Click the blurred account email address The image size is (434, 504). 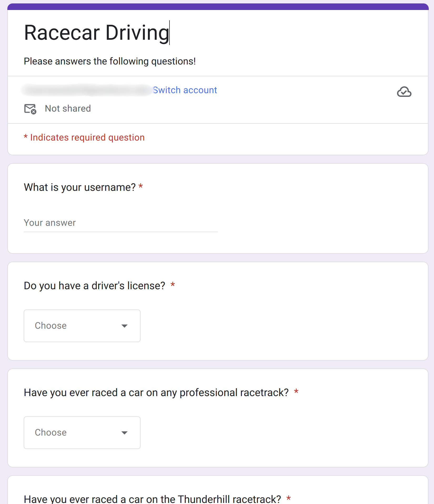point(87,90)
